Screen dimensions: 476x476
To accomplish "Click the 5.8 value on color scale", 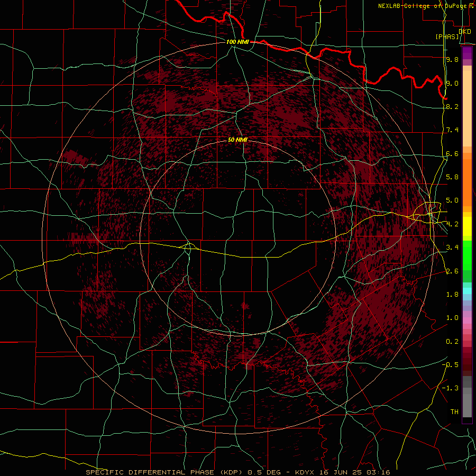I will point(452,177).
